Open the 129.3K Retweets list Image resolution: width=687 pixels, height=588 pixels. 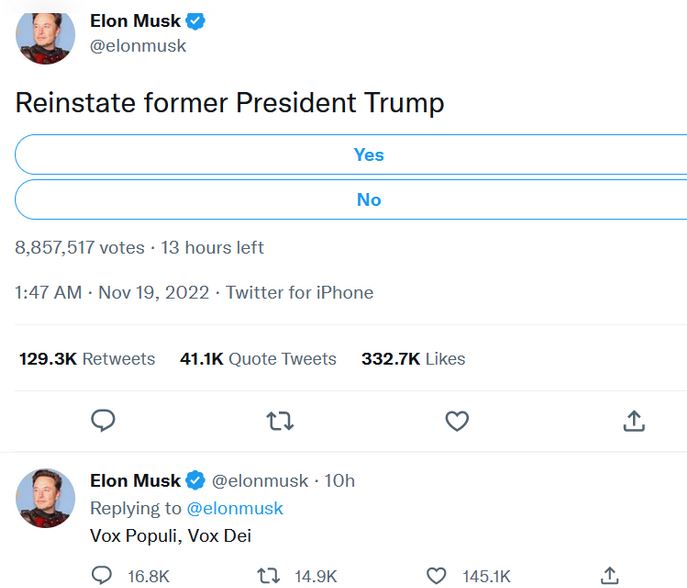coord(87,359)
